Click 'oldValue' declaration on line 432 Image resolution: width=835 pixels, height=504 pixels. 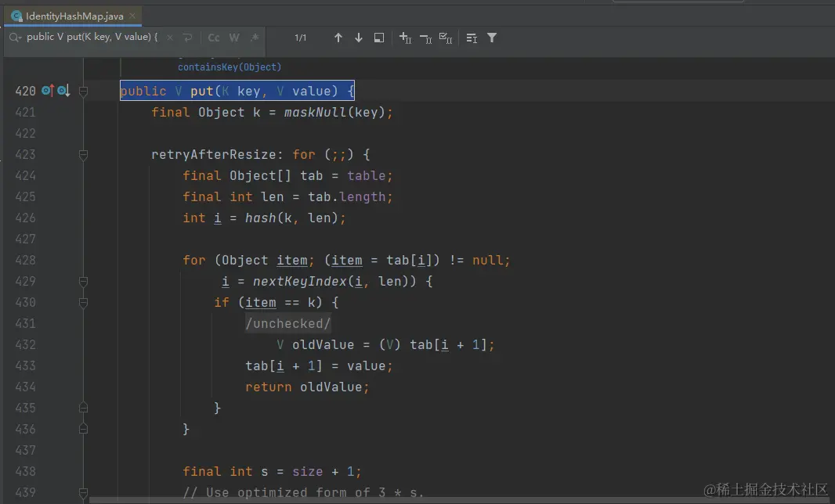[323, 345]
